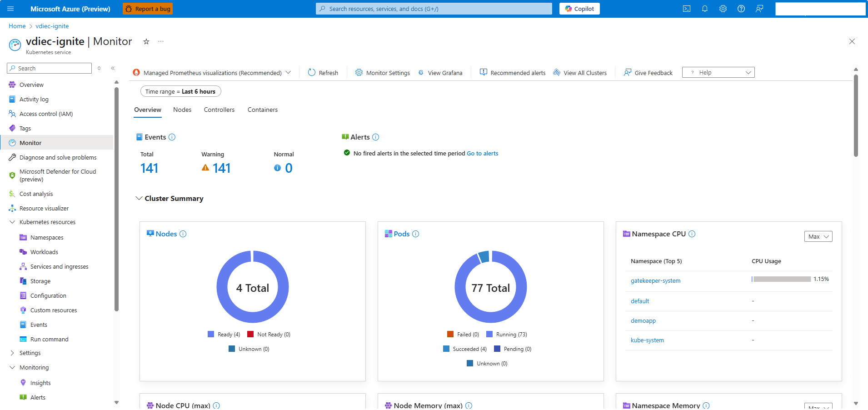
Task: Open the gatekeeper-system namespace link
Action: [x=655, y=280]
